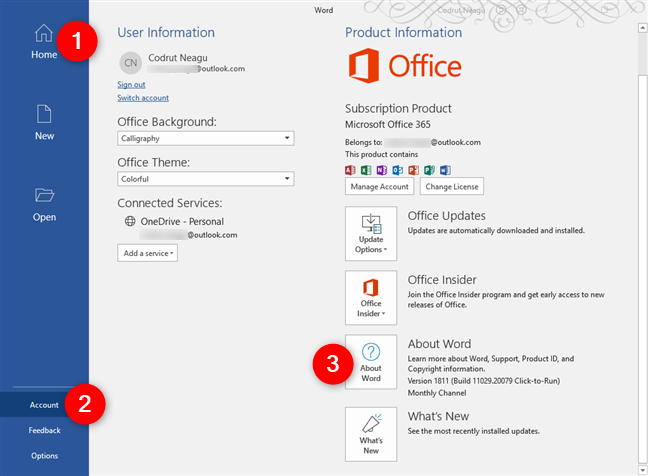Click the Monthly Channel text

coord(437,393)
